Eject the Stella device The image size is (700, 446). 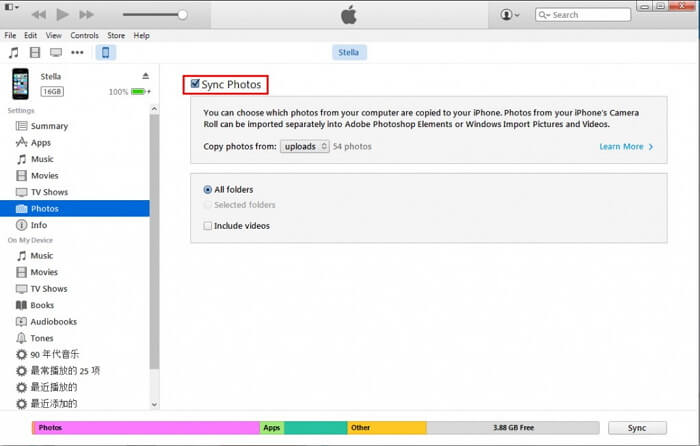click(x=146, y=76)
